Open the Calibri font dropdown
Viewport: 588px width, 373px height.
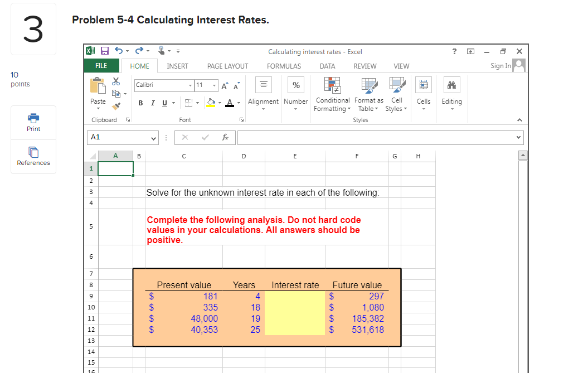coord(190,85)
